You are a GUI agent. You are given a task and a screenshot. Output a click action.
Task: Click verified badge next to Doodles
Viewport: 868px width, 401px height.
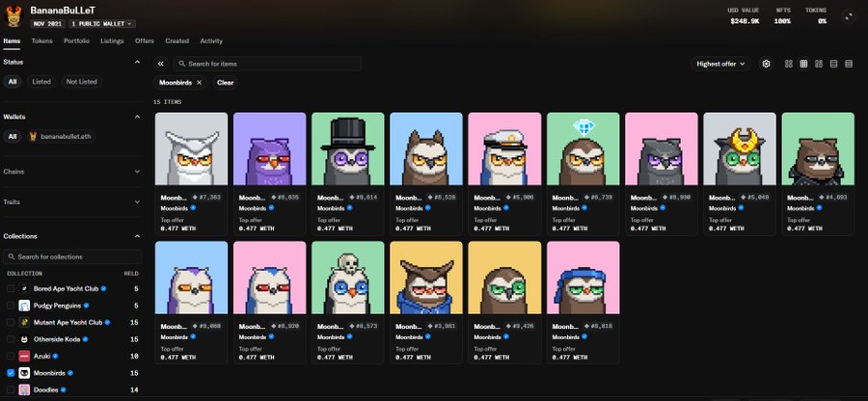coord(63,390)
